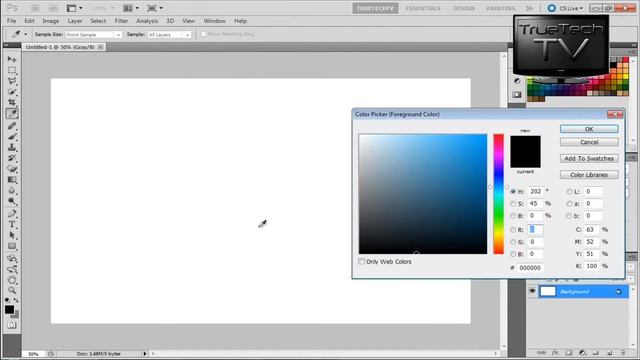Select the Blur tool

click(12, 190)
